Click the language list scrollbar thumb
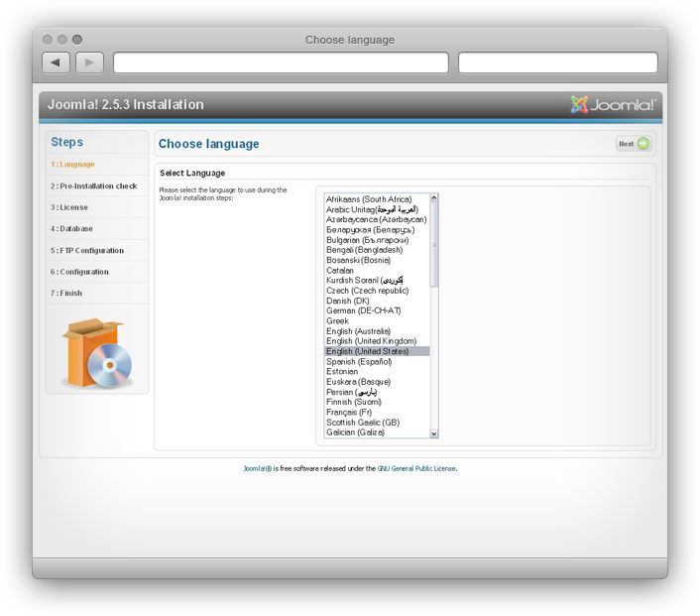This screenshot has width=700, height=616. tap(433, 244)
